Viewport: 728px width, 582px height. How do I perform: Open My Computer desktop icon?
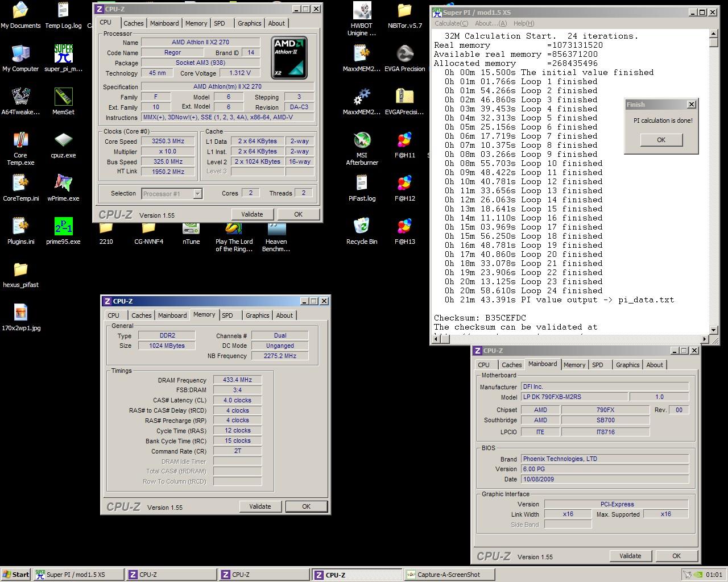20,59
